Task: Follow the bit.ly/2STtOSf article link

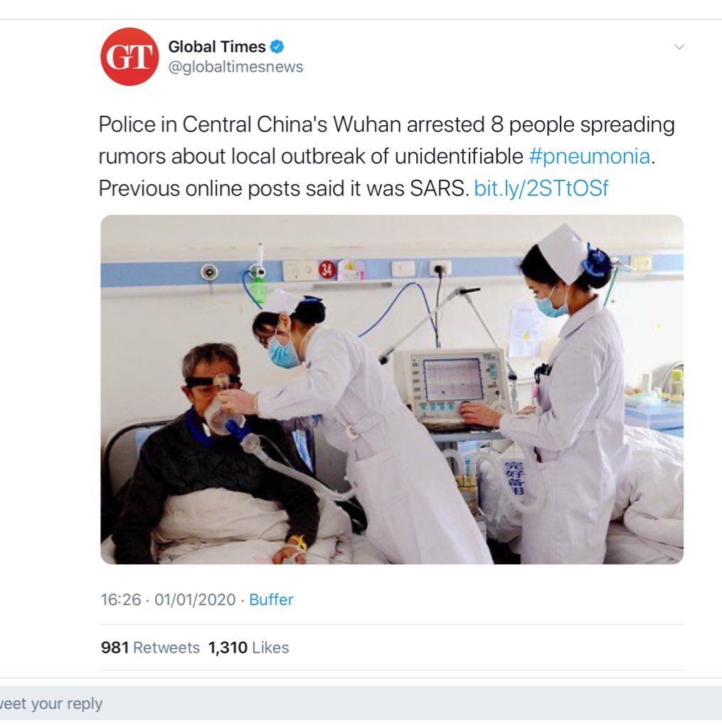Action: 541,188
